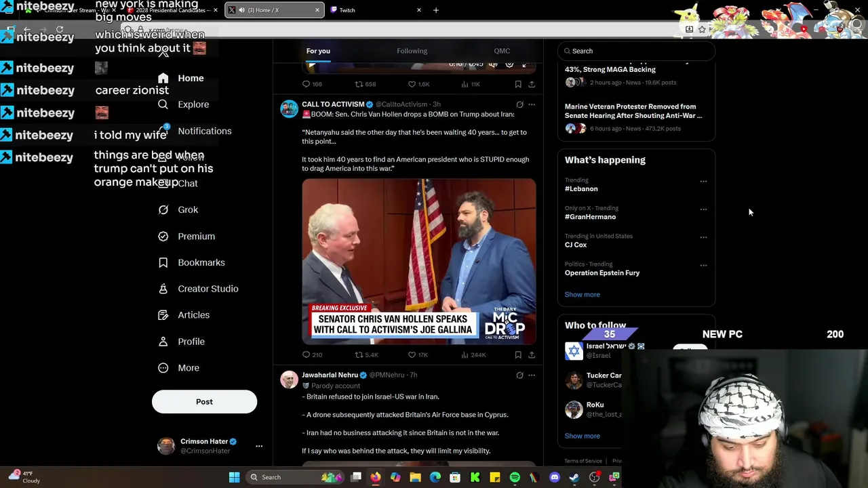
Task: Open a new browser tab
Action: click(436, 10)
